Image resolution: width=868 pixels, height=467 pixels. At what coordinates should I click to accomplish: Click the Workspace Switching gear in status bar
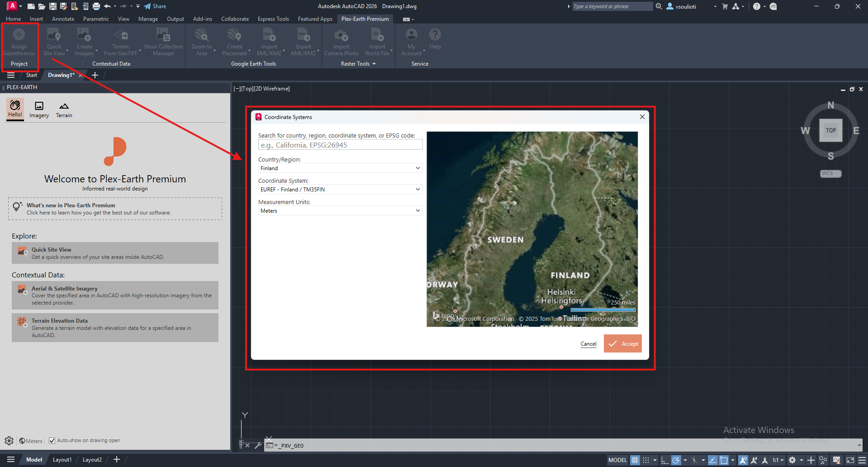(x=792, y=460)
